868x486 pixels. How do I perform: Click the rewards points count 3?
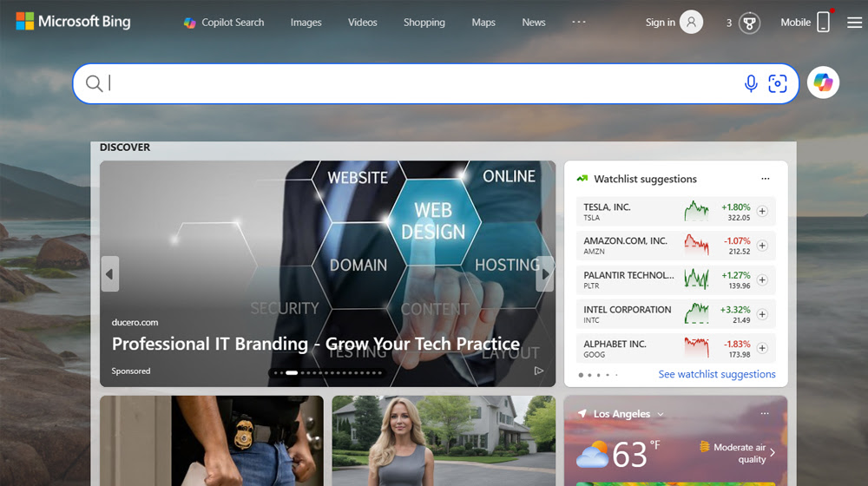729,23
